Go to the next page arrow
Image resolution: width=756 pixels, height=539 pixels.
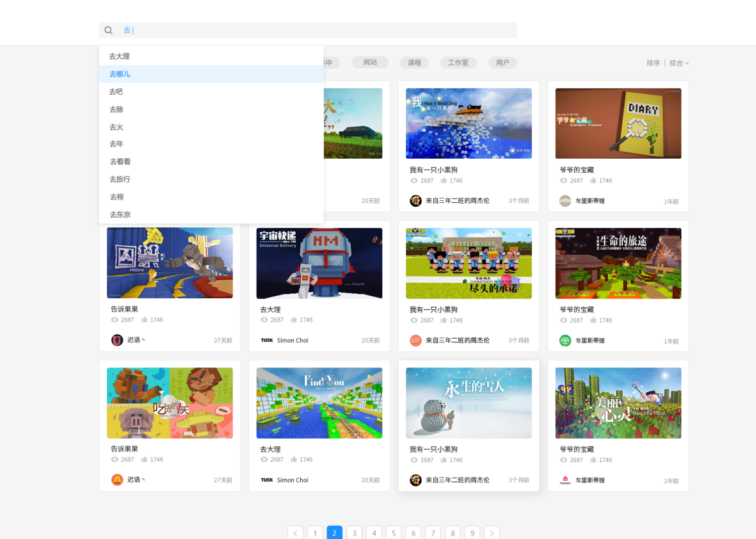point(492,533)
